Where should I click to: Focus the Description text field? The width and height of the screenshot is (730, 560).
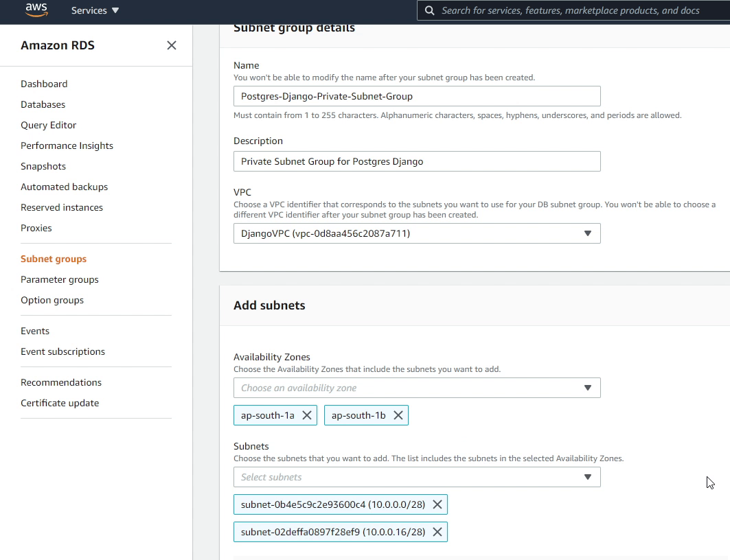[416, 161]
